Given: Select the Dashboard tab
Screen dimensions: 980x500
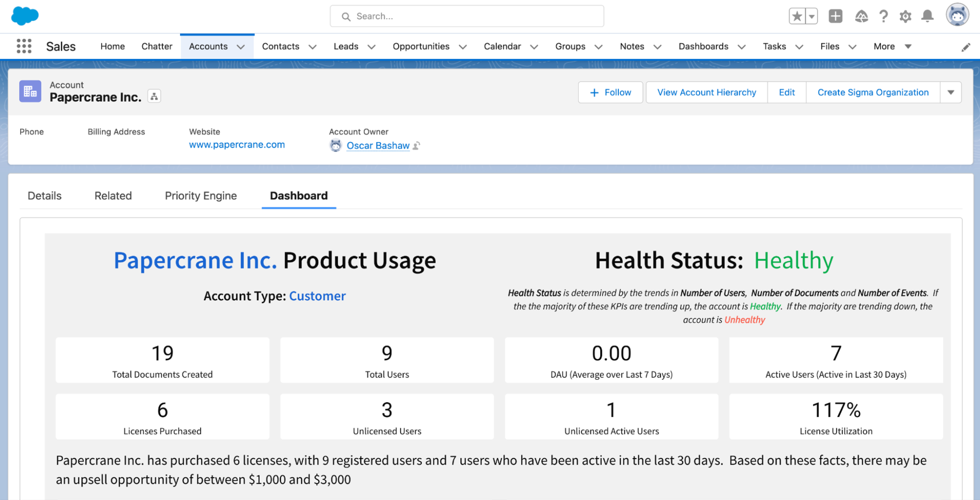Looking at the screenshot, I should click(x=299, y=196).
